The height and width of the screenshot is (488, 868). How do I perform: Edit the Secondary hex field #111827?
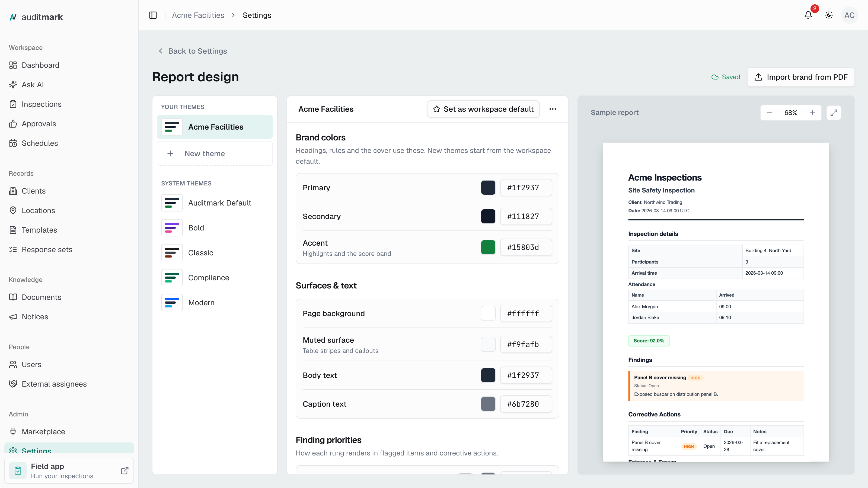[x=526, y=217]
